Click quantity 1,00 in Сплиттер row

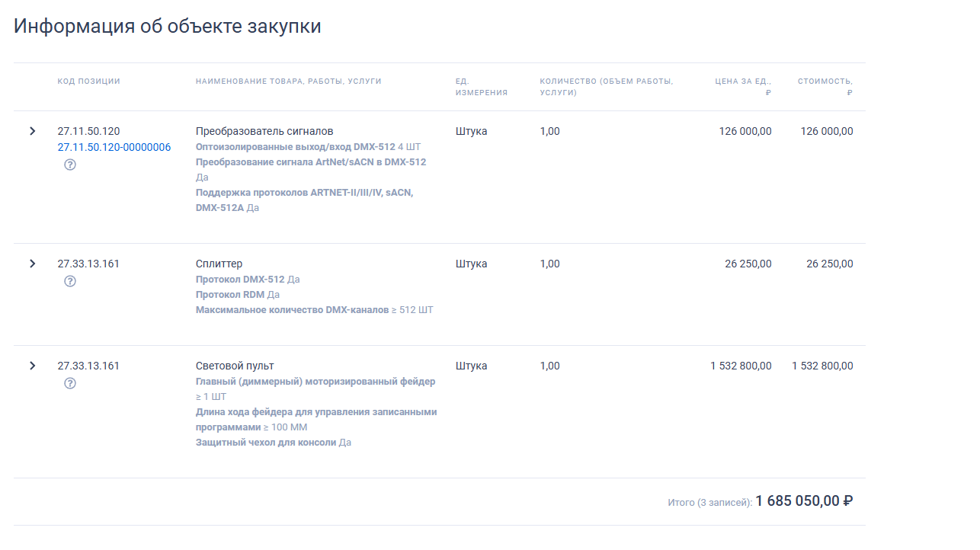[x=549, y=264]
